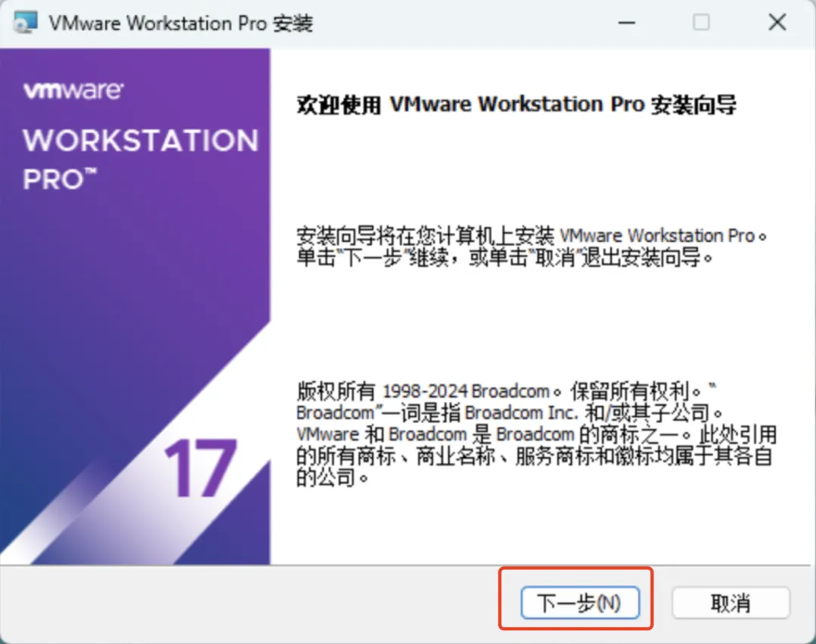Click the 下一步(N) button to continue
The height and width of the screenshot is (644, 816).
[580, 603]
